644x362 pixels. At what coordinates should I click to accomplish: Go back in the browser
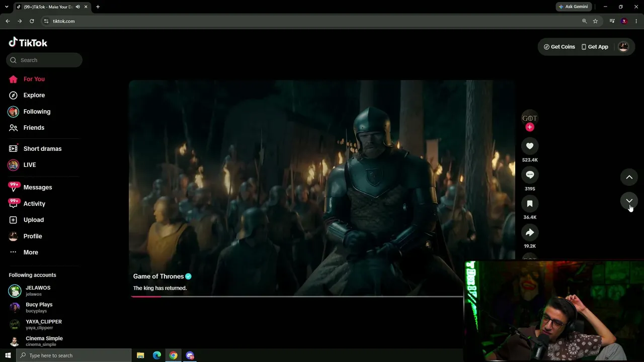[x=8, y=21]
